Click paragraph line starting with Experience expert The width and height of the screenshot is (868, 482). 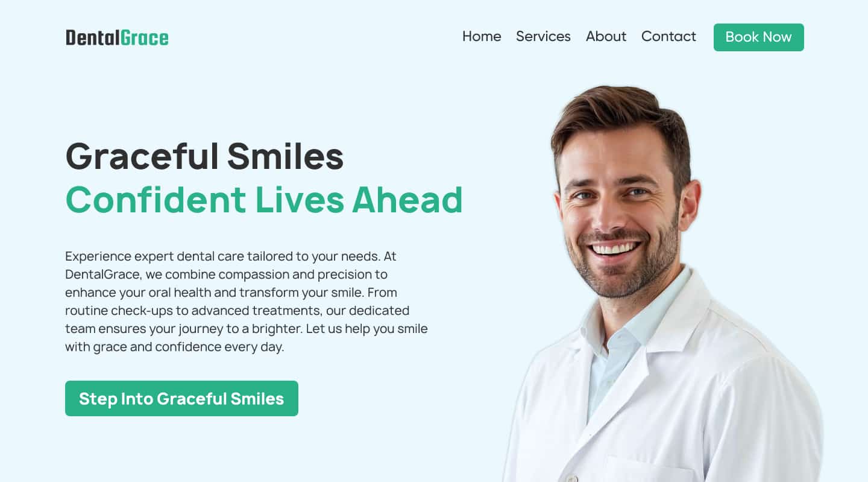tap(231, 256)
